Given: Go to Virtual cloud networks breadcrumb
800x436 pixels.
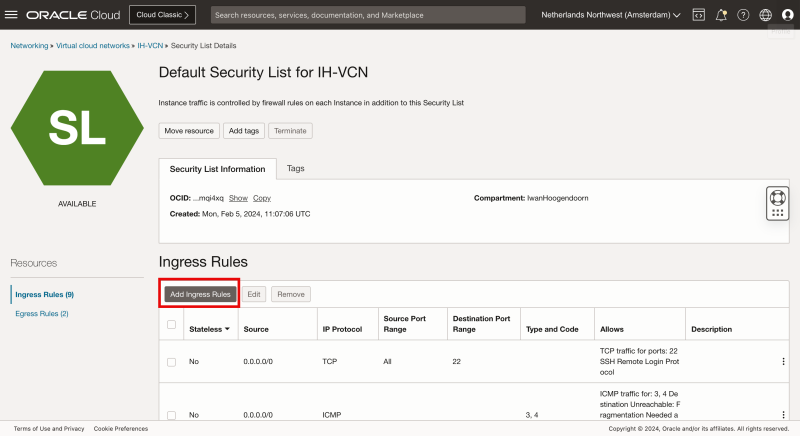Looking at the screenshot, I should [x=93, y=46].
